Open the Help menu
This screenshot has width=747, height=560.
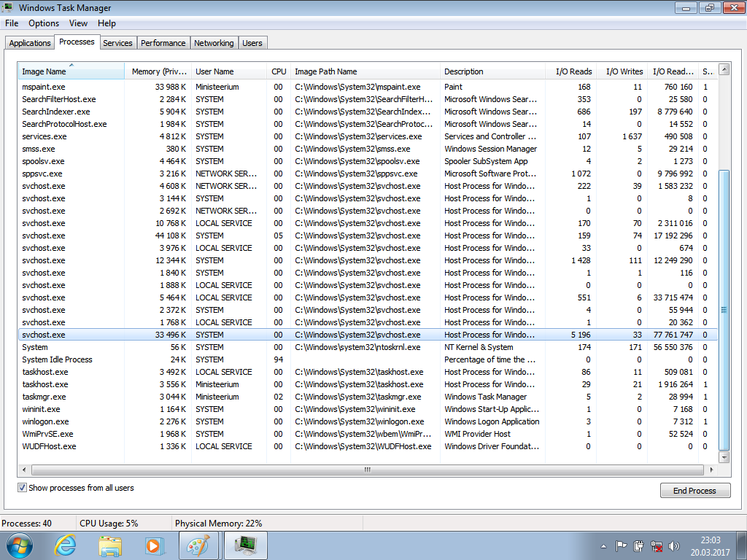(107, 23)
